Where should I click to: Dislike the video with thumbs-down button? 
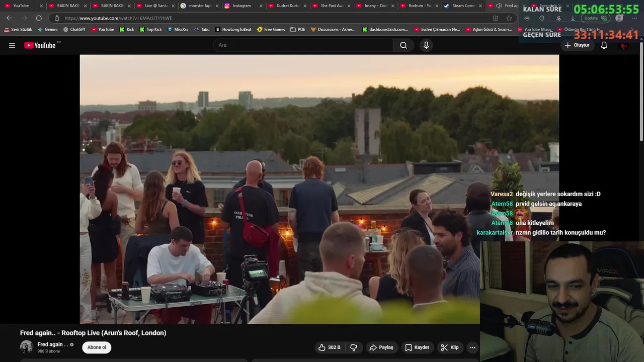click(x=354, y=347)
